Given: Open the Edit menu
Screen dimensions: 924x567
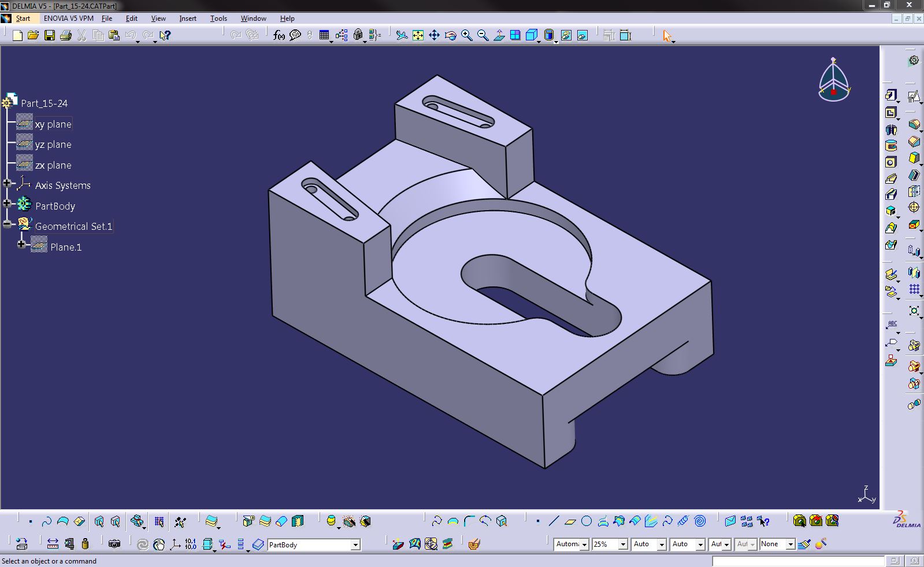Looking at the screenshot, I should [x=132, y=18].
